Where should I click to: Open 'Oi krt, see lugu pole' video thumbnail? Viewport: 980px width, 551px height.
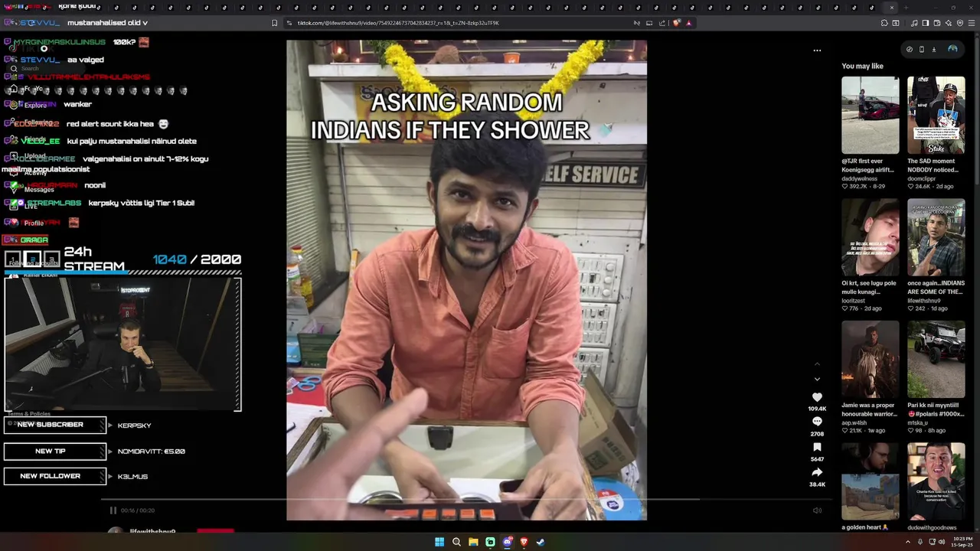point(871,237)
